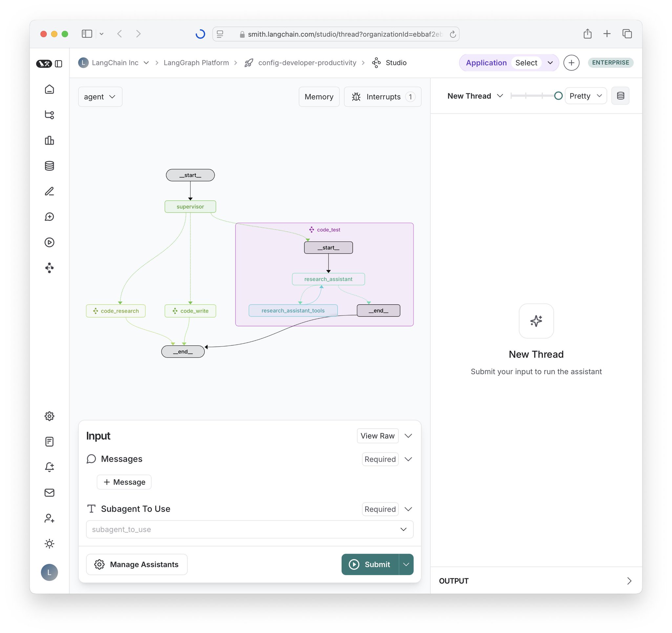
Task: Open the documentation page icon in the sidebar
Action: tap(49, 441)
